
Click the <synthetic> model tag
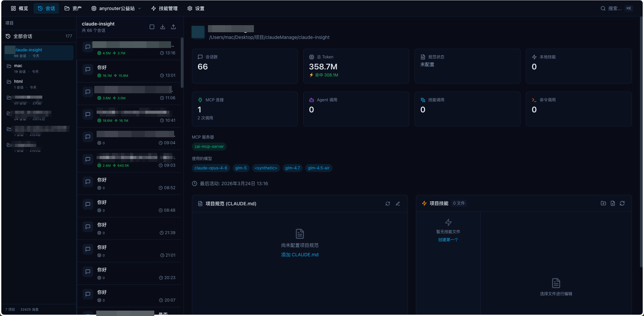266,168
